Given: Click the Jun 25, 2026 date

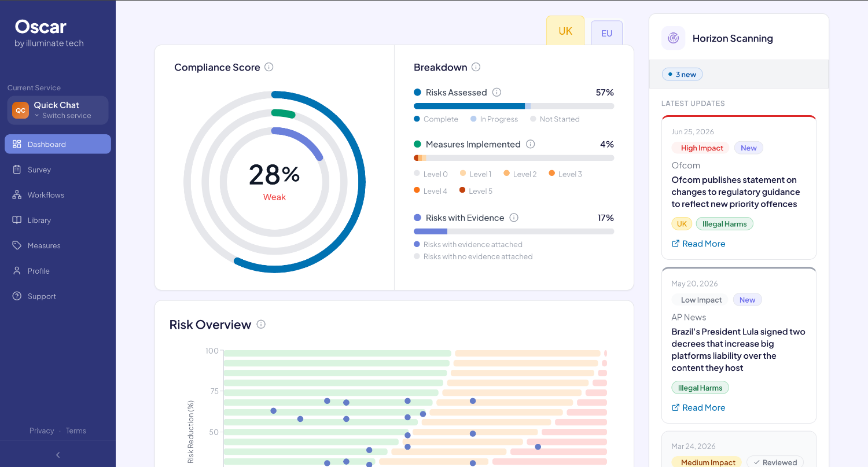Looking at the screenshot, I should coord(693,132).
